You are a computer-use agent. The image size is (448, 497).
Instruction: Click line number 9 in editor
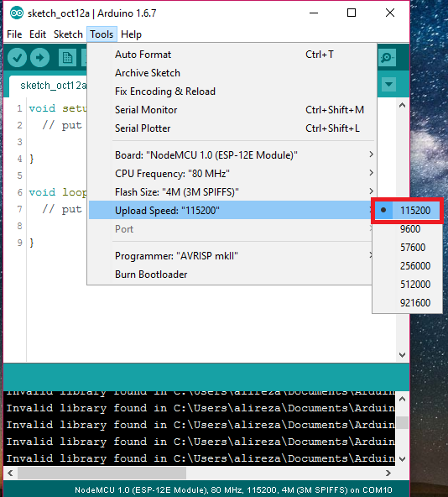pos(19,243)
